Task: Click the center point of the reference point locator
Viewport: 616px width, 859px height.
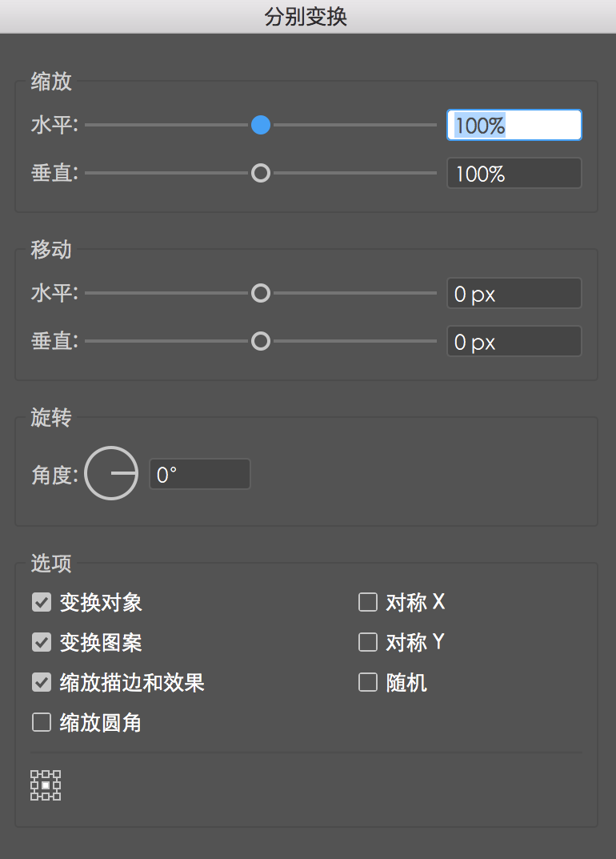Action: point(46,786)
